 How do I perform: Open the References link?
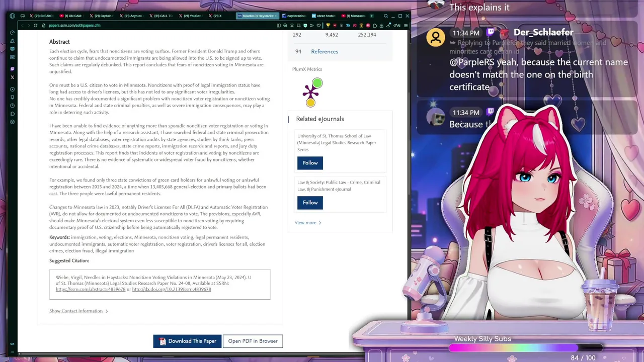[x=325, y=52]
